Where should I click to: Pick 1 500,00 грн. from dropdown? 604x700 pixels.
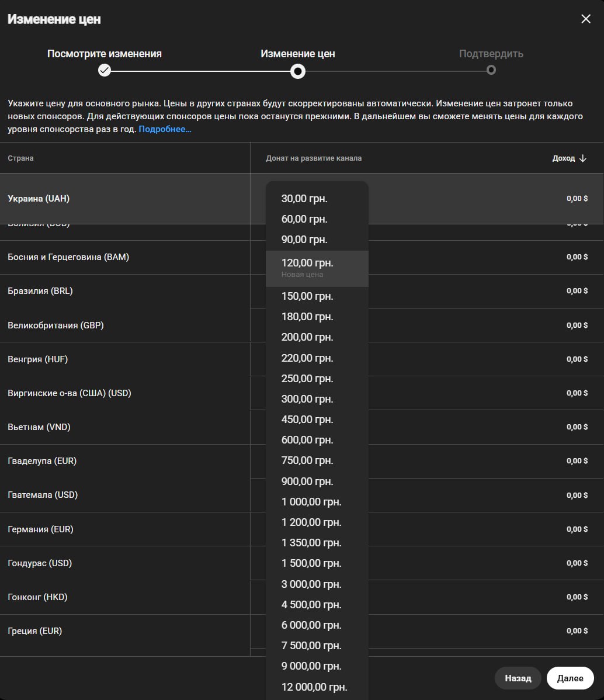pyautogui.click(x=317, y=563)
